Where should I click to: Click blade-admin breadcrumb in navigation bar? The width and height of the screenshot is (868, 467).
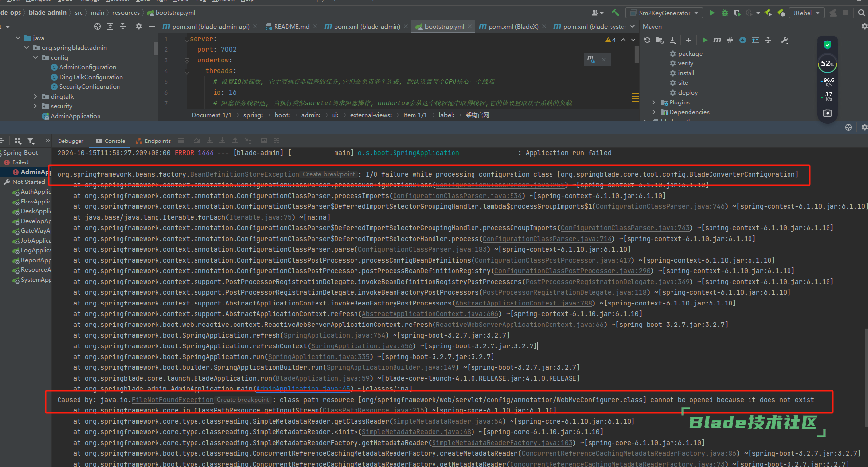(x=48, y=12)
